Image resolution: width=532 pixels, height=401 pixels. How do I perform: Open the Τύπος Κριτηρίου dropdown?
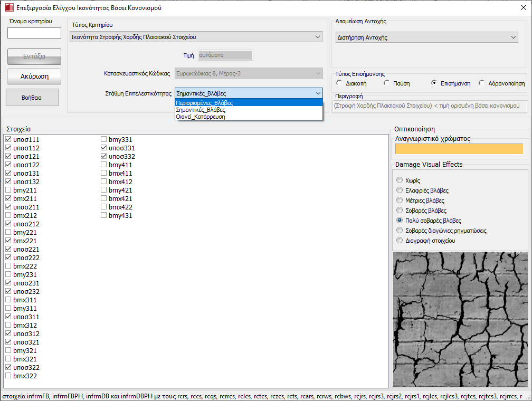tap(317, 37)
